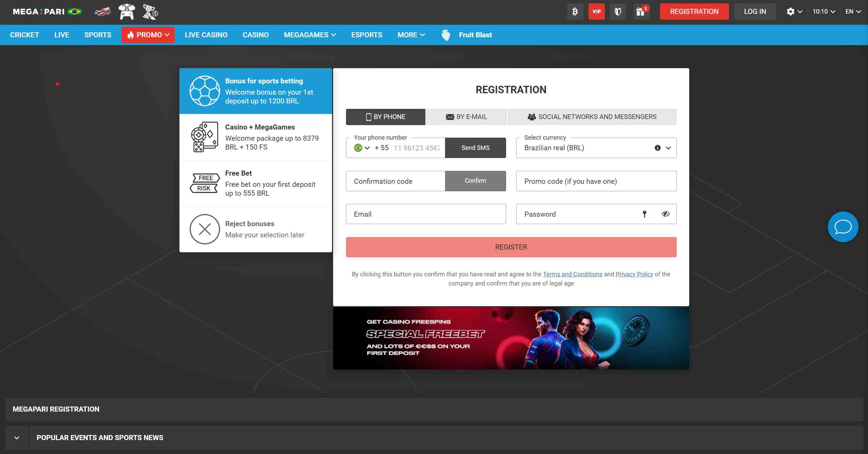
Task: Go to LIVE CASINO
Action: point(206,35)
